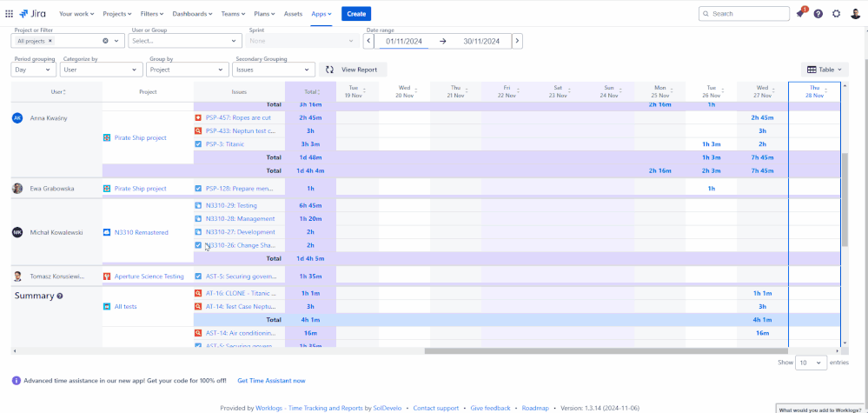Open the notifications bell
This screenshot has height=413, width=868.
(x=799, y=14)
